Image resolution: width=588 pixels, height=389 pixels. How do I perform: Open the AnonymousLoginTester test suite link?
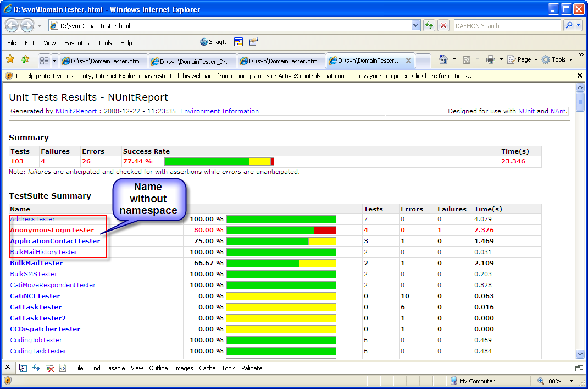(x=52, y=230)
